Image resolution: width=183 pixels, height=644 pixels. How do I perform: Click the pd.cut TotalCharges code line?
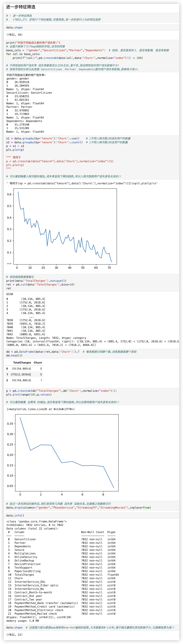tap(40, 285)
